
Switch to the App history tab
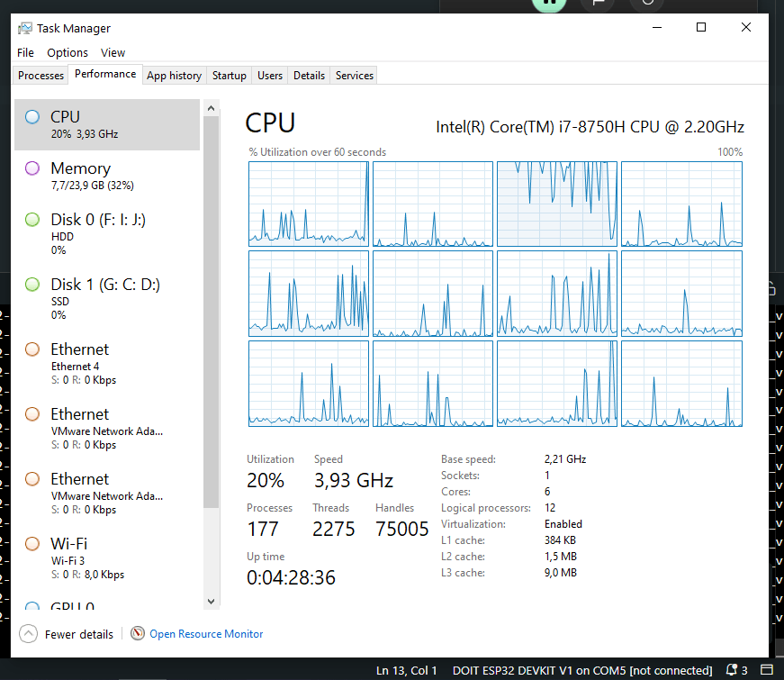click(174, 76)
